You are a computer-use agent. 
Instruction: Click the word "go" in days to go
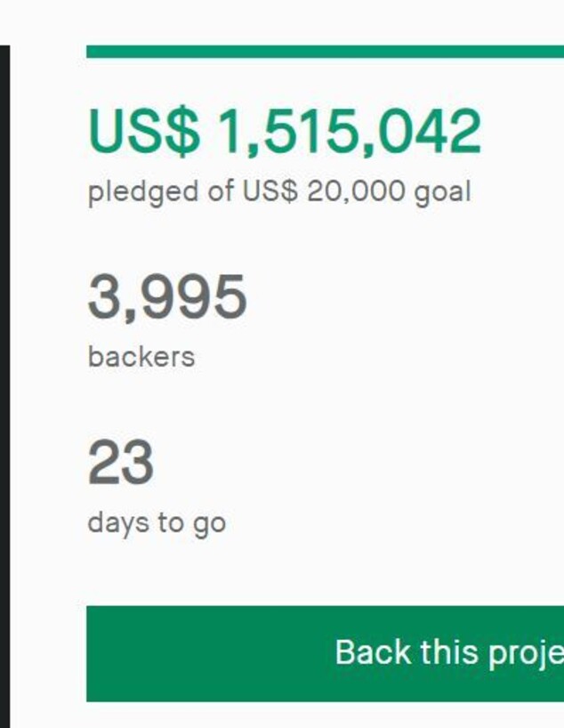click(210, 524)
